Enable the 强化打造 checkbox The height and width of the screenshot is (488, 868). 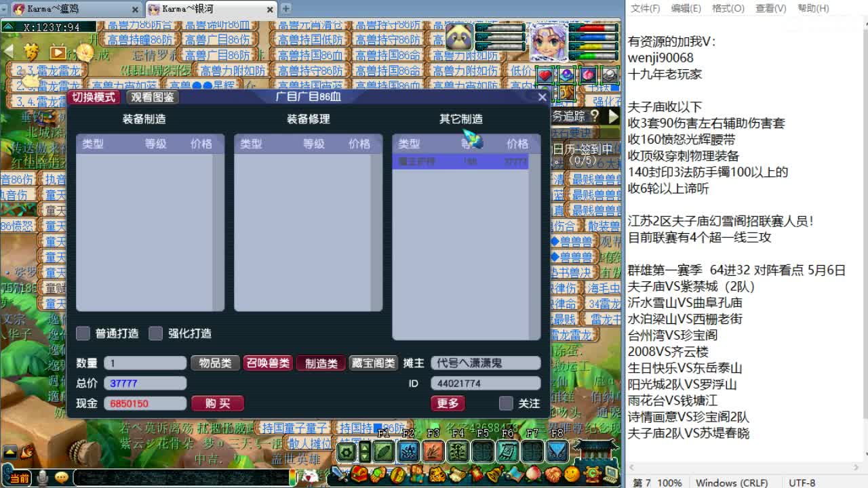[155, 333]
